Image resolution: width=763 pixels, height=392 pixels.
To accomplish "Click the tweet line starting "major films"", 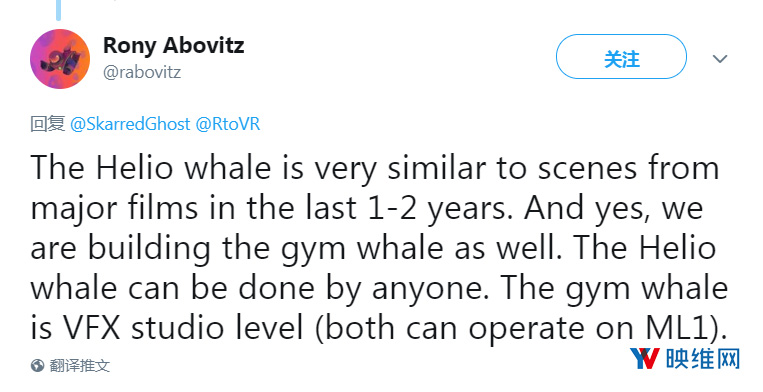I will point(367,209).
